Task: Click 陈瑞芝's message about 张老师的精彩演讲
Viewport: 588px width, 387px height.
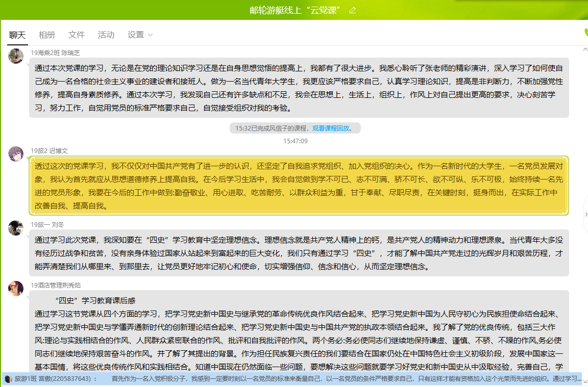Action: 299,88
